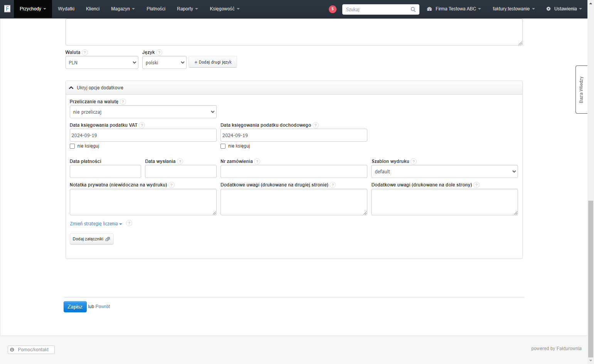Collapse 'Ukryj opcje dodatkowe' section

[294, 88]
